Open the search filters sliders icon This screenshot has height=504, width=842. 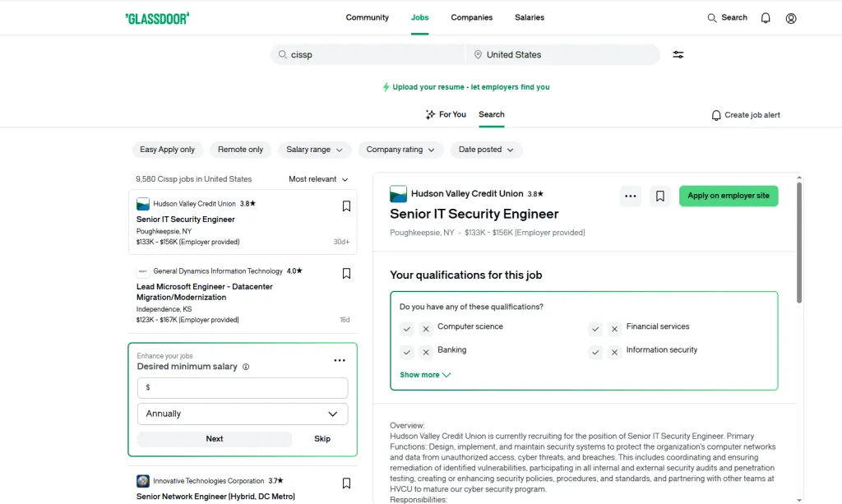tap(678, 55)
